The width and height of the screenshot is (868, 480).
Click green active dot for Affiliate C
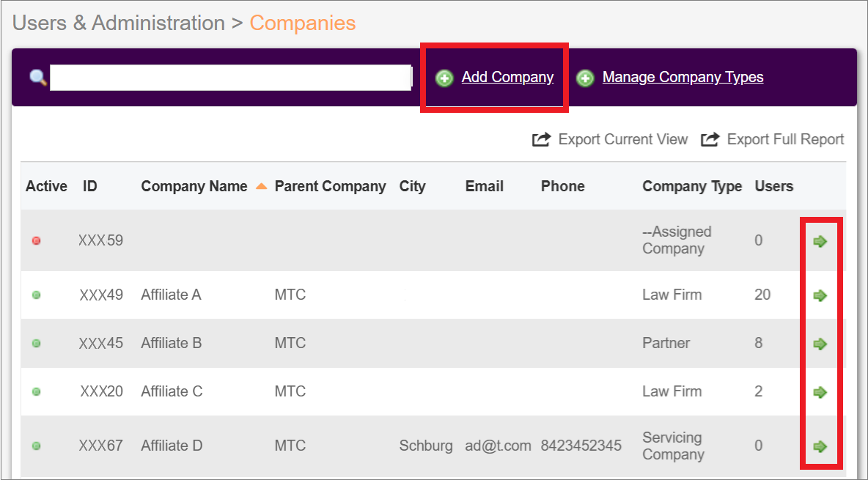click(37, 391)
